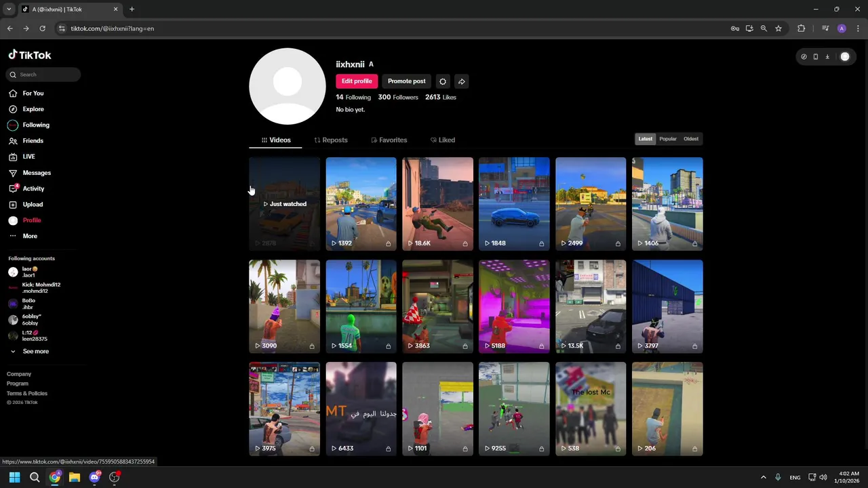Screen dimensions: 868x488
Task: Switch to the Videos tab
Action: [x=275, y=140]
